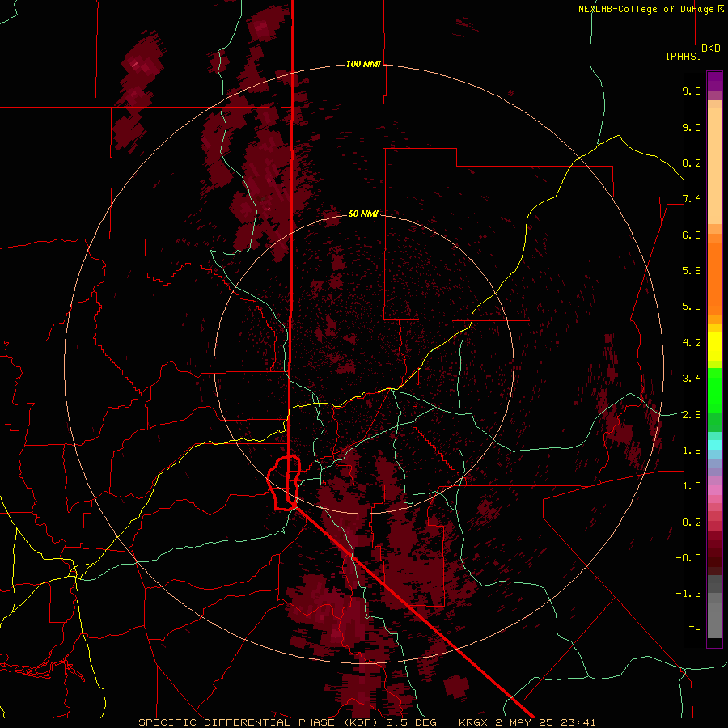Click the 6.6 legend value
The height and width of the screenshot is (728, 728).
pos(692,235)
